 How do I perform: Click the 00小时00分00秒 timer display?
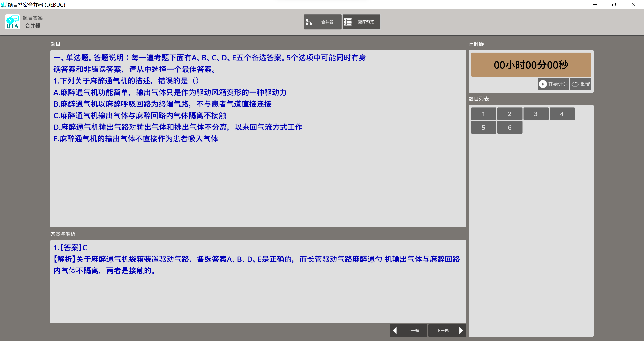531,65
